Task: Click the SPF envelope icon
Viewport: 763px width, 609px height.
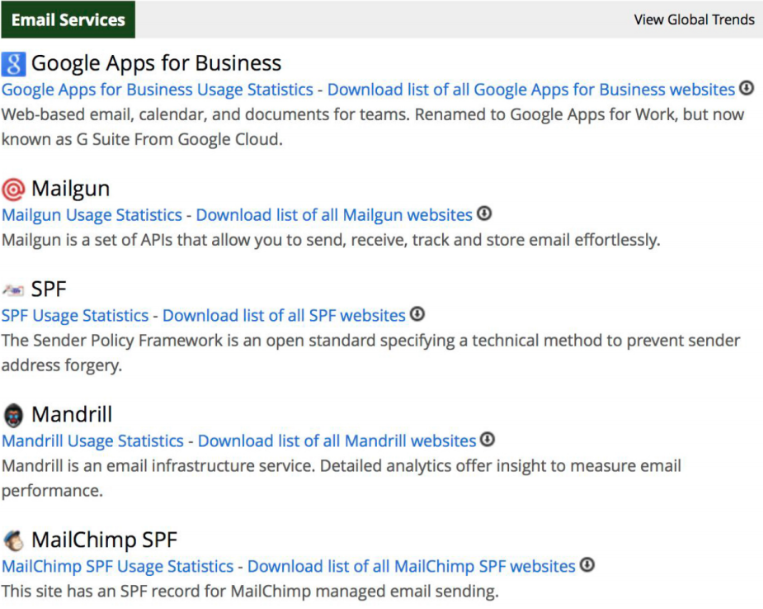Action: click(13, 290)
